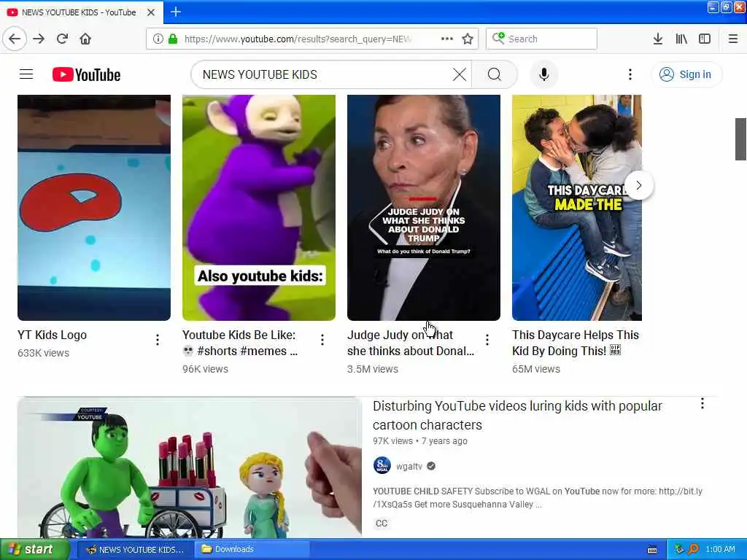Open a new browser tab
Screen dimensions: 747x560
click(176, 12)
